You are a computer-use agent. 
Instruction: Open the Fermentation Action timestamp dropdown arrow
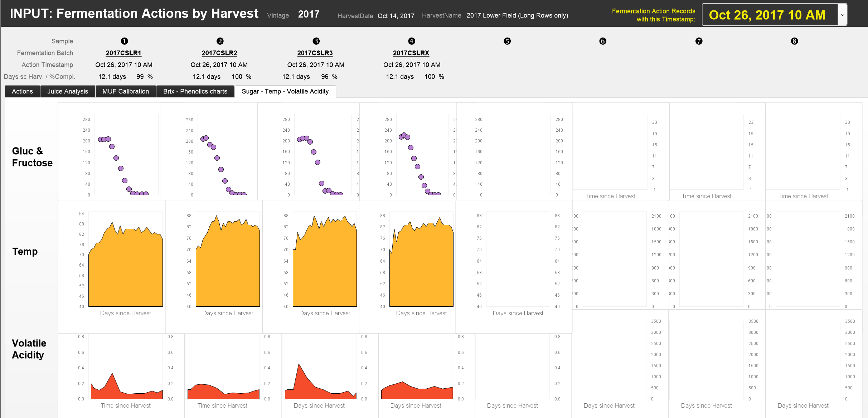pos(843,15)
